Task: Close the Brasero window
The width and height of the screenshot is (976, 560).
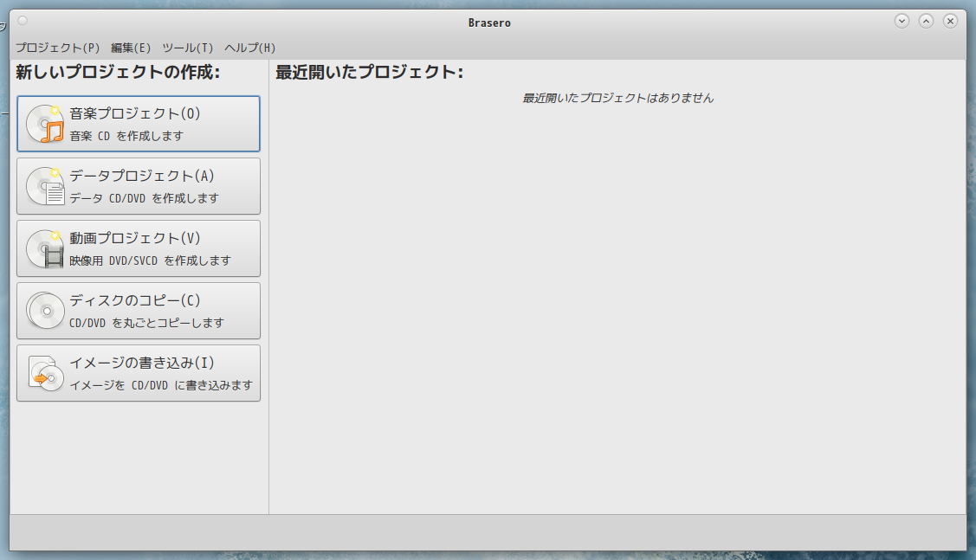Action: pos(951,21)
